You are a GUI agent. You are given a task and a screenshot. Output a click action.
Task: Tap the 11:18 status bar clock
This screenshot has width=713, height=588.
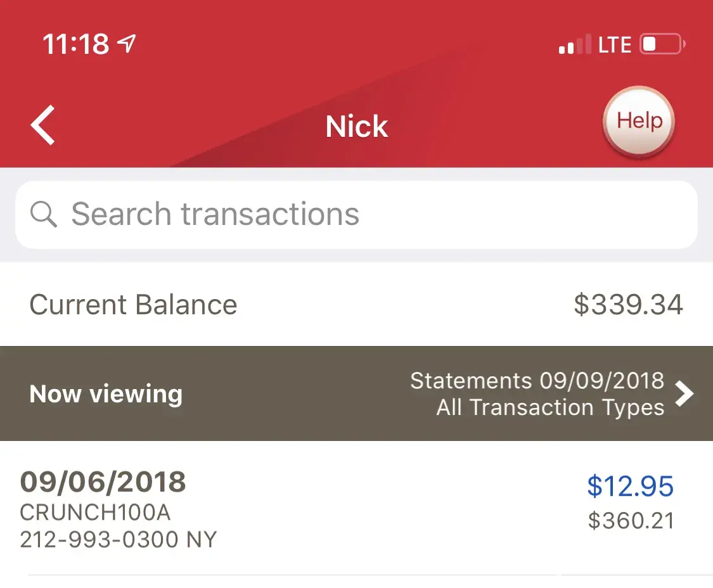[x=75, y=44]
